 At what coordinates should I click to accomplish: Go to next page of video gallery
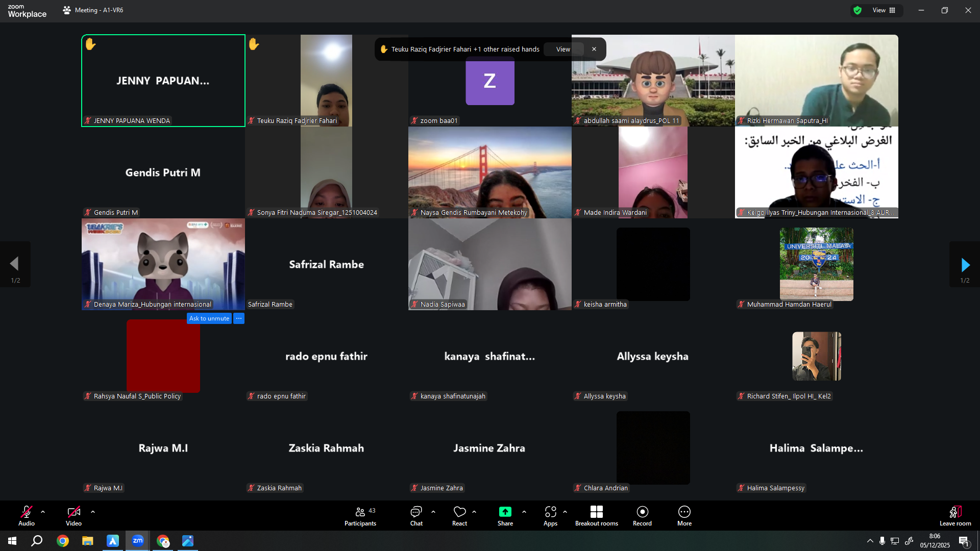pos(965,264)
